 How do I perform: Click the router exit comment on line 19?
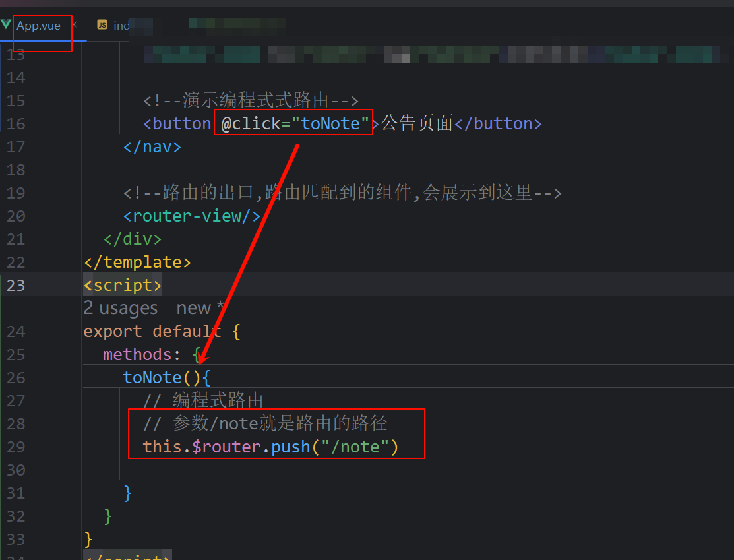coord(342,193)
